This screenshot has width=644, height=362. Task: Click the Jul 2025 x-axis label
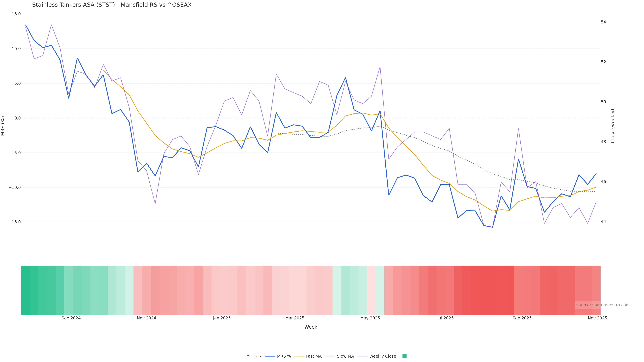click(445, 318)
